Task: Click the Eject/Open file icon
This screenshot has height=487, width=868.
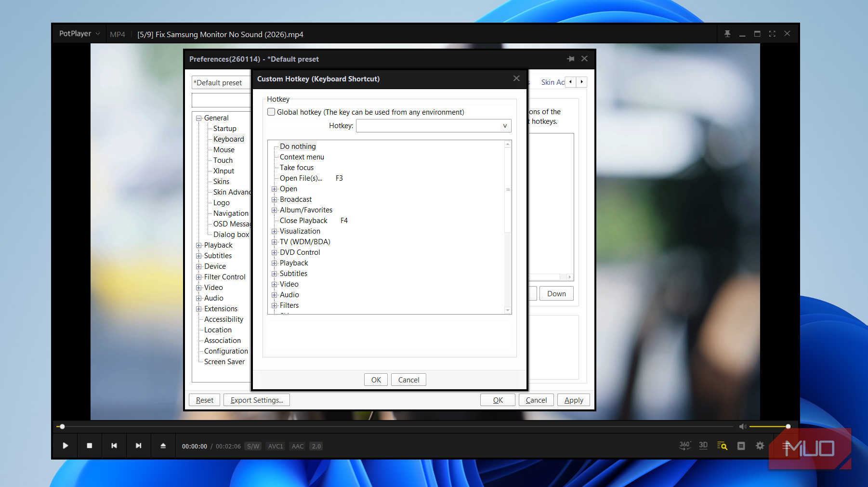Action: [163, 446]
